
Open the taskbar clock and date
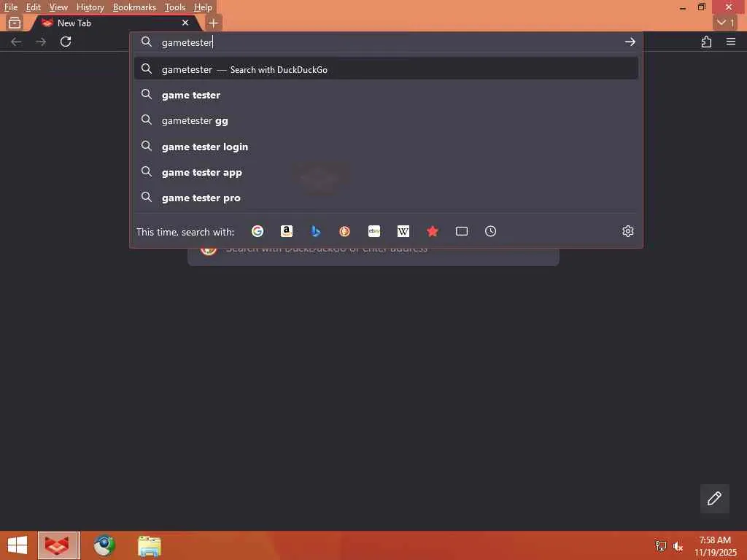click(x=715, y=546)
